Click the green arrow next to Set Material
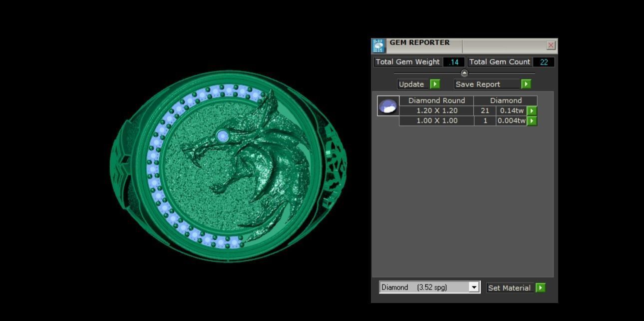Screen dimensions: 644x321 click(x=541, y=287)
